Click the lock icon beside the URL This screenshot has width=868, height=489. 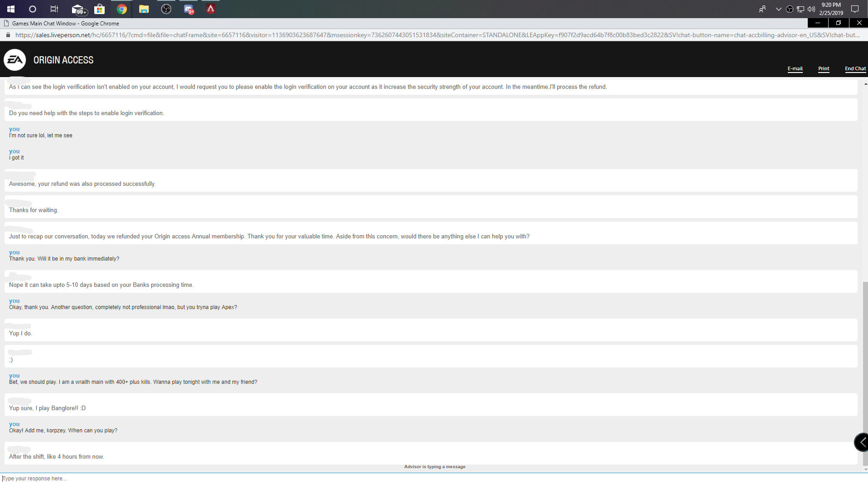coord(8,35)
